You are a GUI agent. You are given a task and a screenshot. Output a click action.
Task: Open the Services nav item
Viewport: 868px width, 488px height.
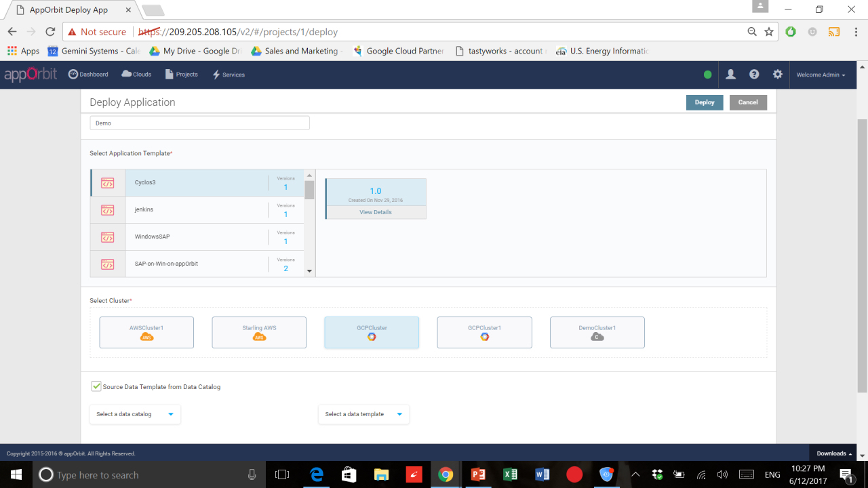[x=229, y=75]
